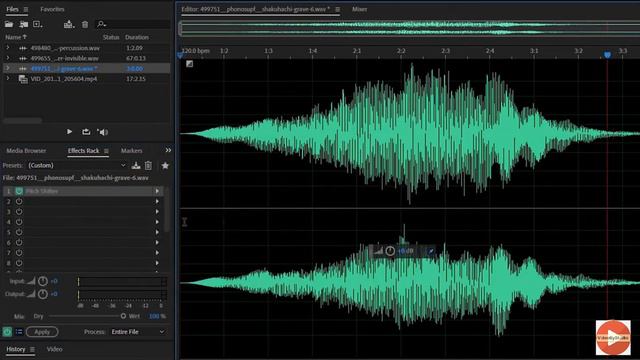The image size is (640, 360).
Task: Expand the VID_201 mp4 file row
Action: pos(8,78)
